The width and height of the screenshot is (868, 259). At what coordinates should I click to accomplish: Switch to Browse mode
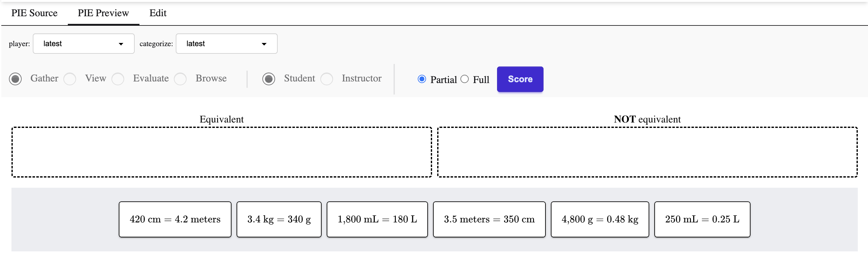tap(181, 79)
